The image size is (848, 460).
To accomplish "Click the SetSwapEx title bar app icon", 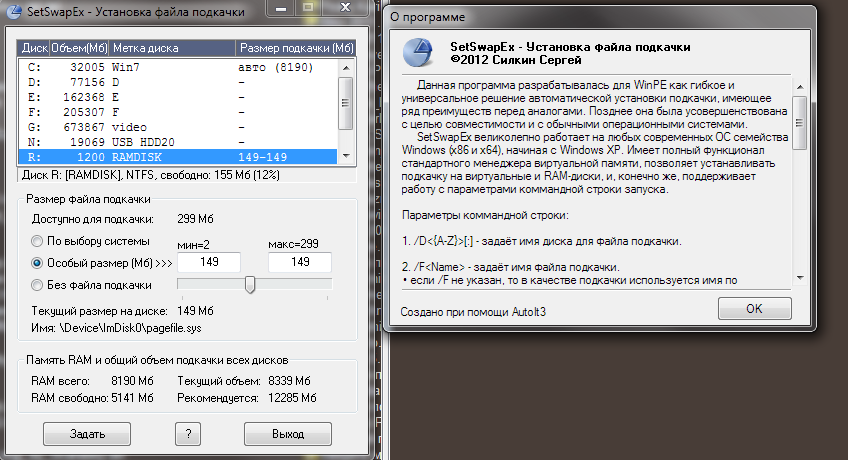I will 14,10.
